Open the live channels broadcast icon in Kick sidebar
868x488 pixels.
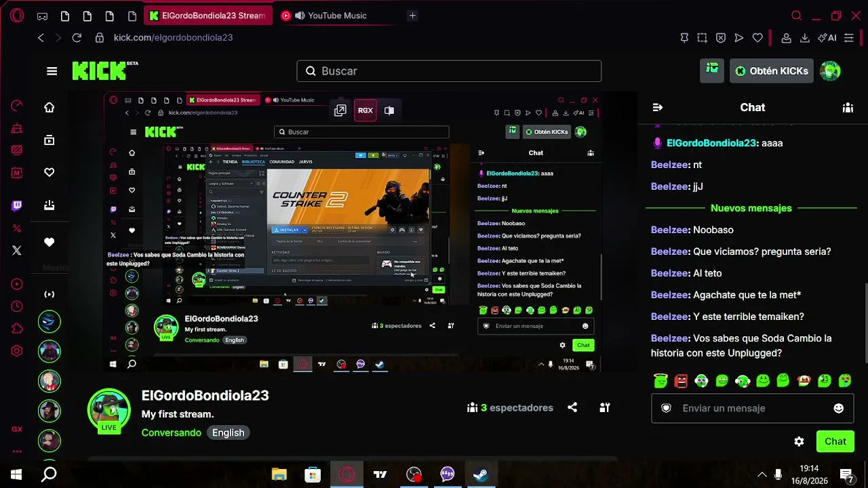tap(50, 294)
